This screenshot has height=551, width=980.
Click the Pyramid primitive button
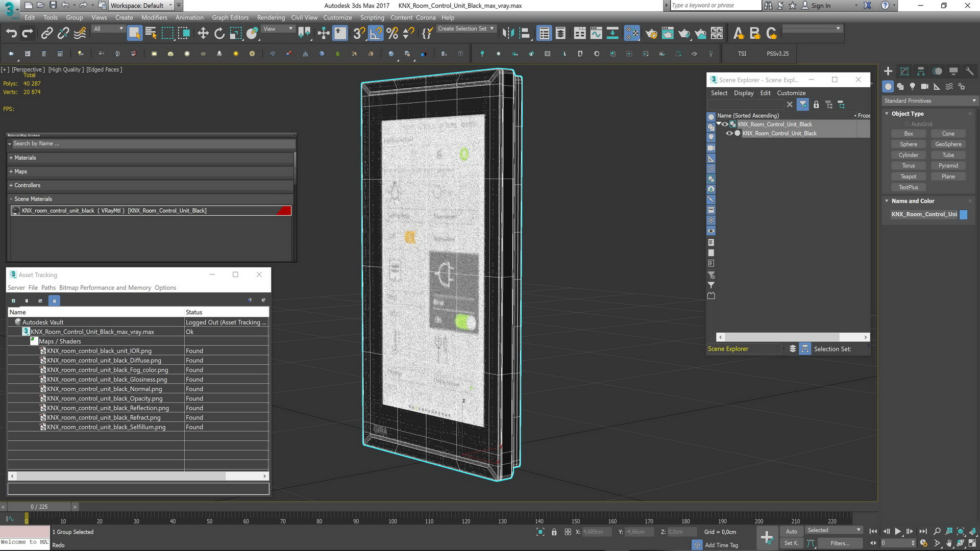948,166
